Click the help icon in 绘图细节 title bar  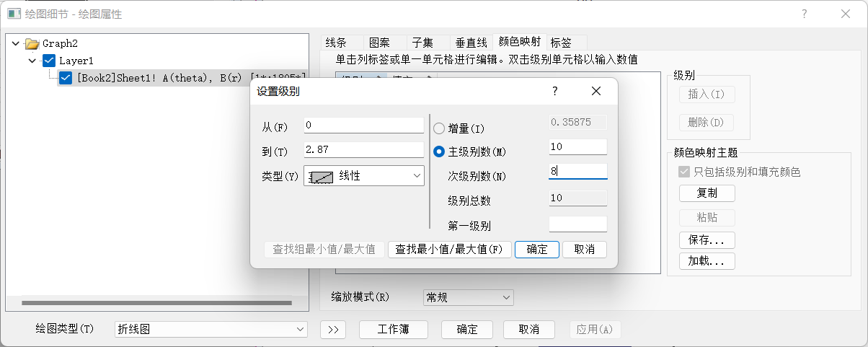point(804,14)
